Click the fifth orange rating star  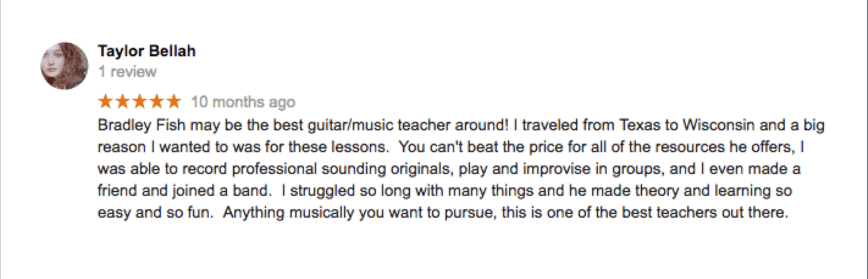(x=174, y=102)
